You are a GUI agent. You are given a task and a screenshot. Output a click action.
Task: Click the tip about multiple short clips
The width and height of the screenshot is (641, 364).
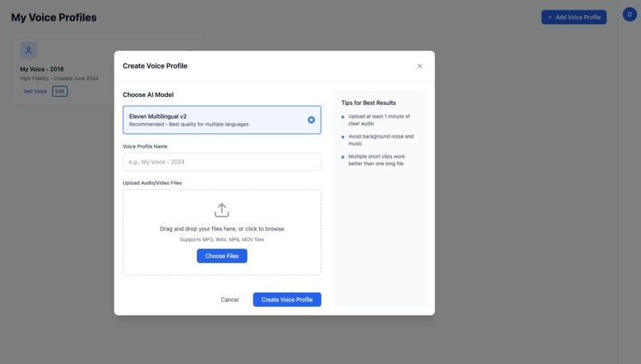point(376,160)
